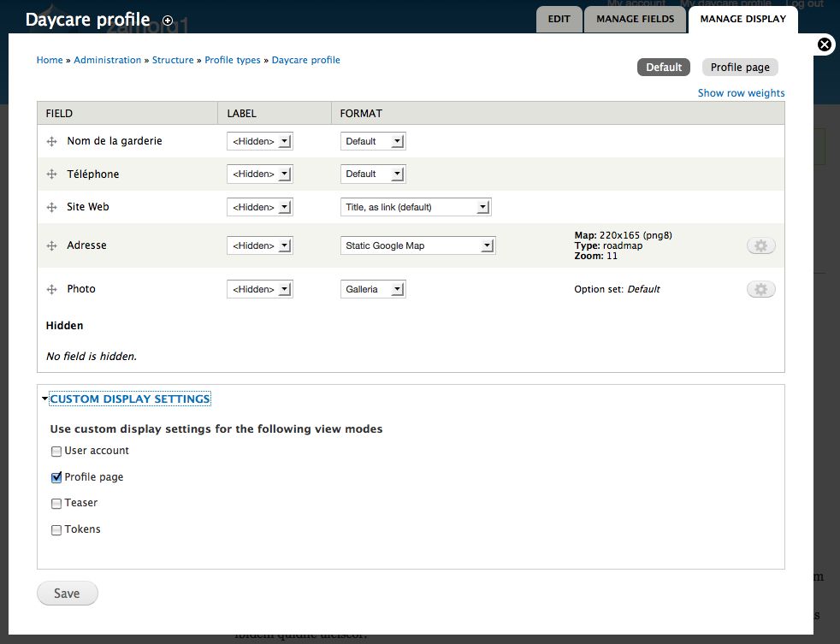Open the Téléphone label dropdown
Screen dimensions: 840x644
(259, 174)
